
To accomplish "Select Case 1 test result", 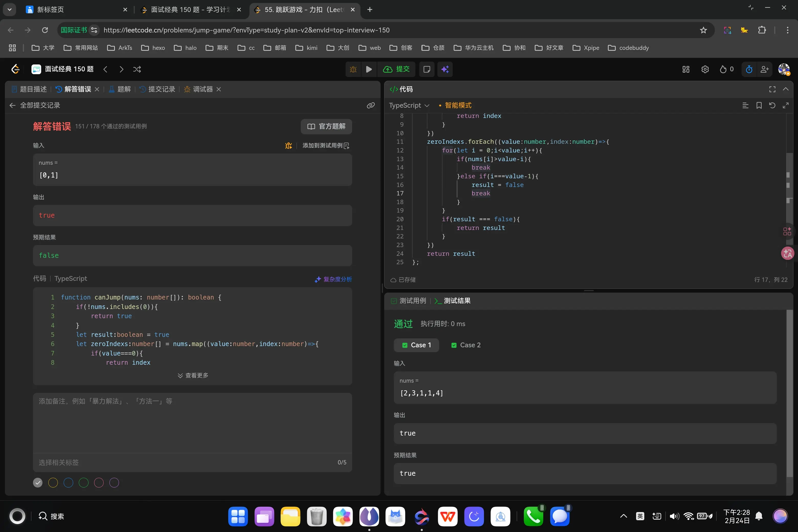I will click(x=416, y=345).
